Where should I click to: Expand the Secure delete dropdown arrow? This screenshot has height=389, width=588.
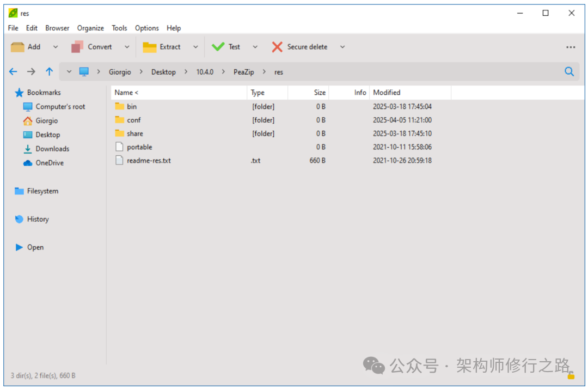tap(342, 47)
